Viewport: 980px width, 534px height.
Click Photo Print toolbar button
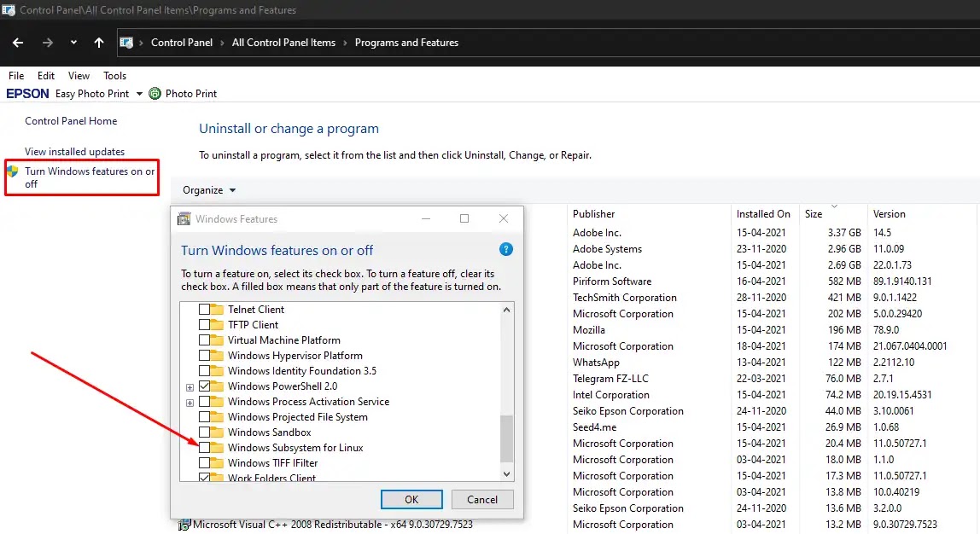(x=184, y=94)
